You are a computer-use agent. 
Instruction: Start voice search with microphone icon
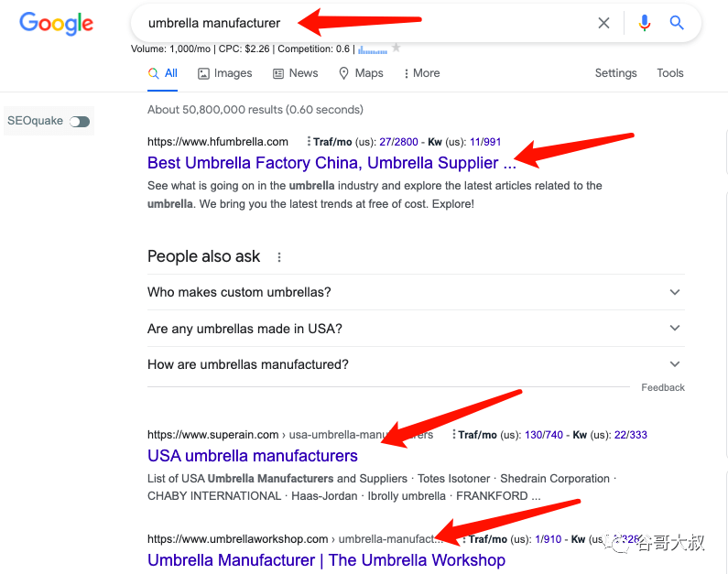click(x=645, y=24)
